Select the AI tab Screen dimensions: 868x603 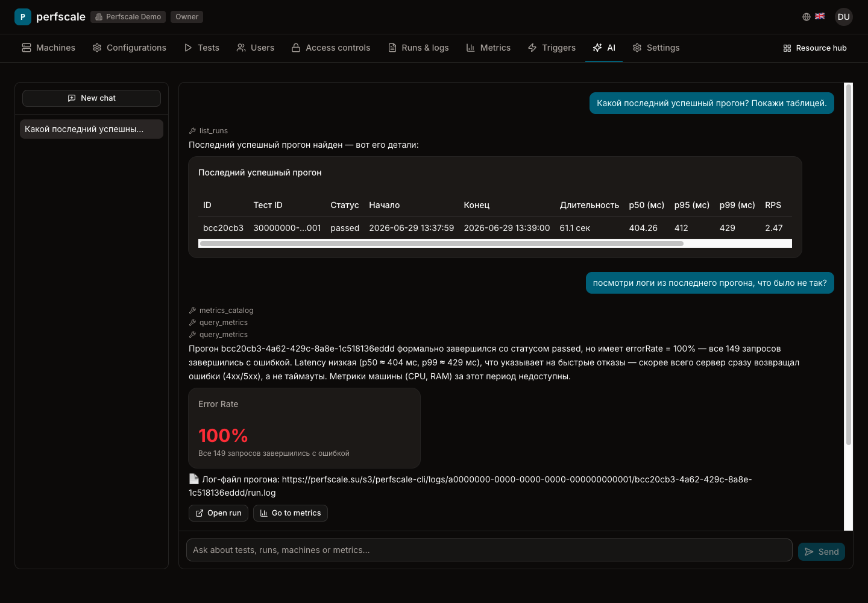click(x=604, y=48)
